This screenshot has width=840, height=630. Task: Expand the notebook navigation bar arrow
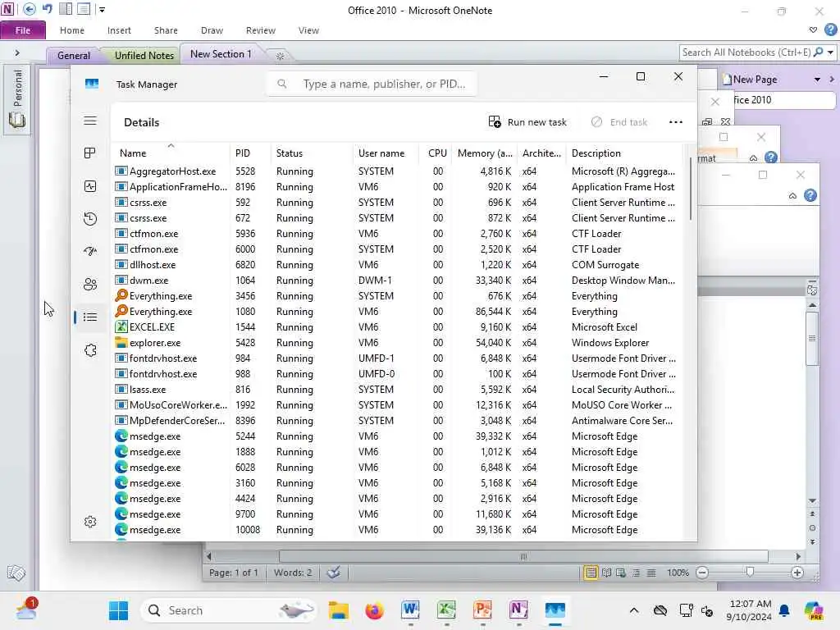[17, 53]
